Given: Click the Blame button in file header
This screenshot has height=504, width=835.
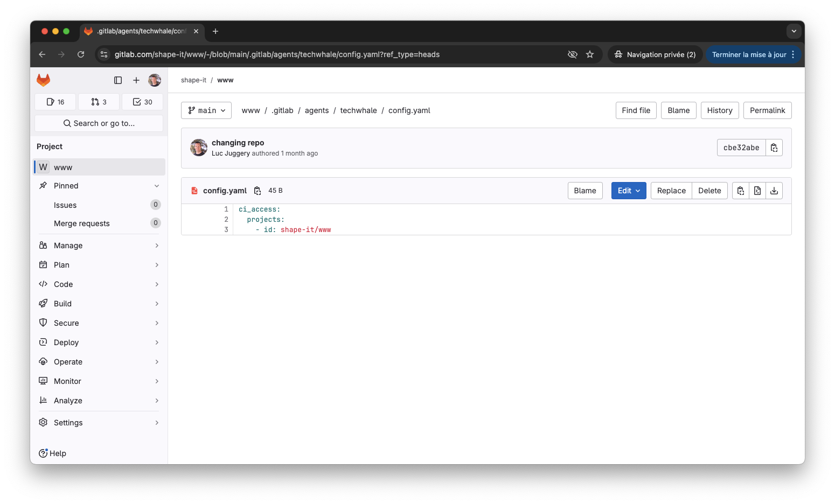Looking at the screenshot, I should pos(585,191).
